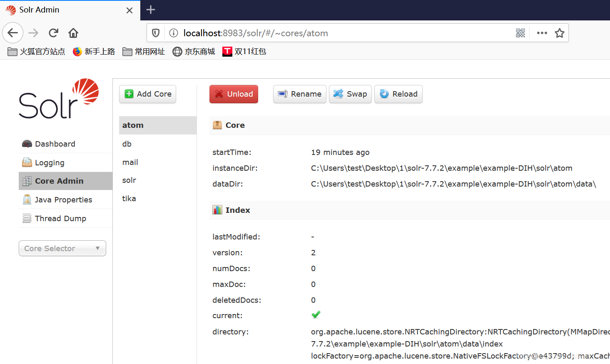This screenshot has height=364, width=610.
Task: Click the dataDir path value
Action: (453, 184)
